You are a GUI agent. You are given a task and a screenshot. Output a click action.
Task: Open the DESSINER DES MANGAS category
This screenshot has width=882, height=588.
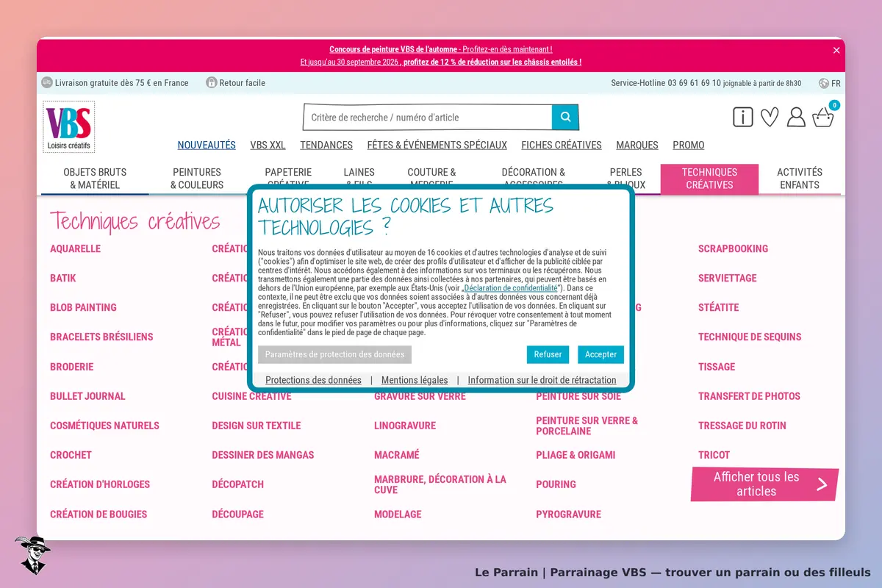tap(263, 455)
